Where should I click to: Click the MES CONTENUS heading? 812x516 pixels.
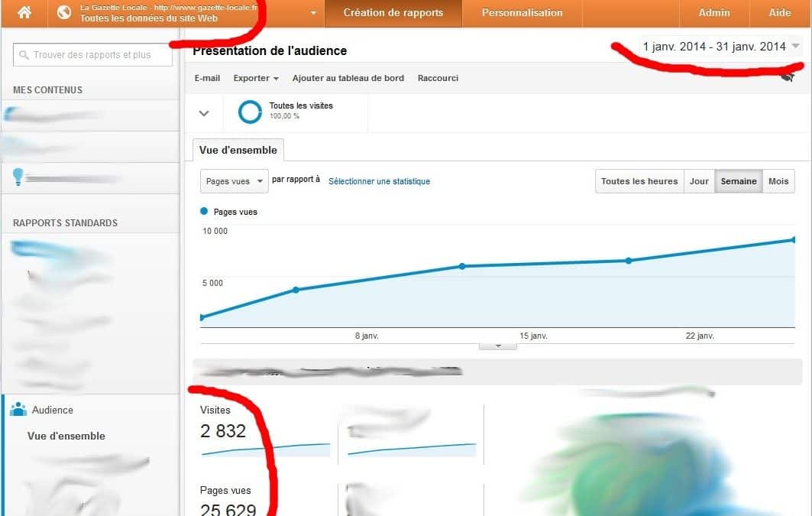[47, 90]
